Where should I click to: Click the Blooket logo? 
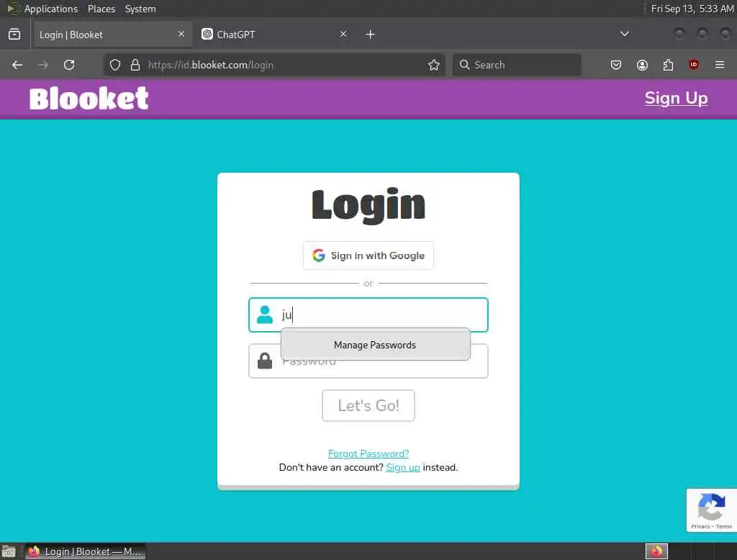[89, 99]
